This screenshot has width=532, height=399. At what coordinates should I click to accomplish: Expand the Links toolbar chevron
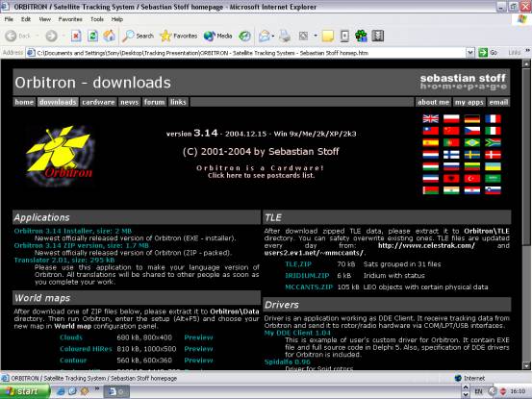[528, 51]
